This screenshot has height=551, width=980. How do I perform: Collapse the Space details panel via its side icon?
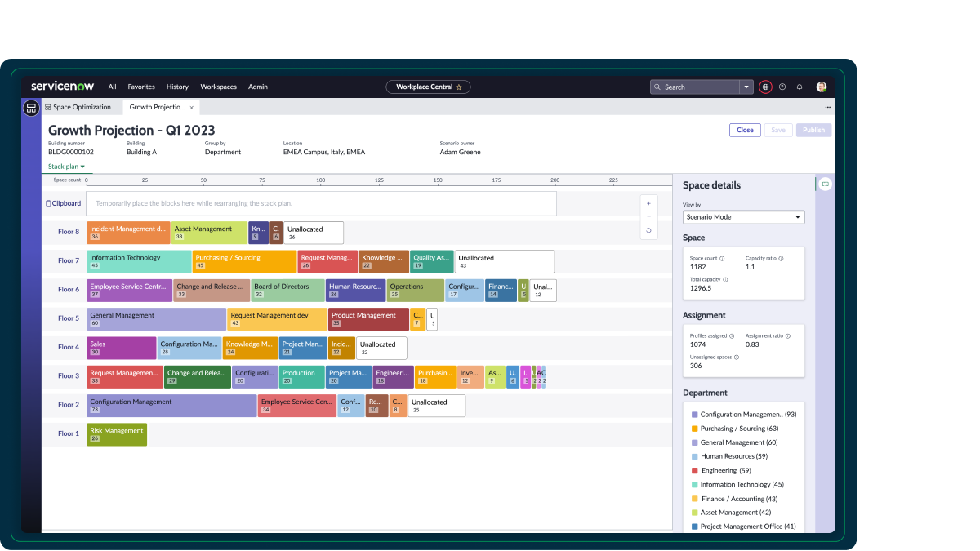click(826, 184)
